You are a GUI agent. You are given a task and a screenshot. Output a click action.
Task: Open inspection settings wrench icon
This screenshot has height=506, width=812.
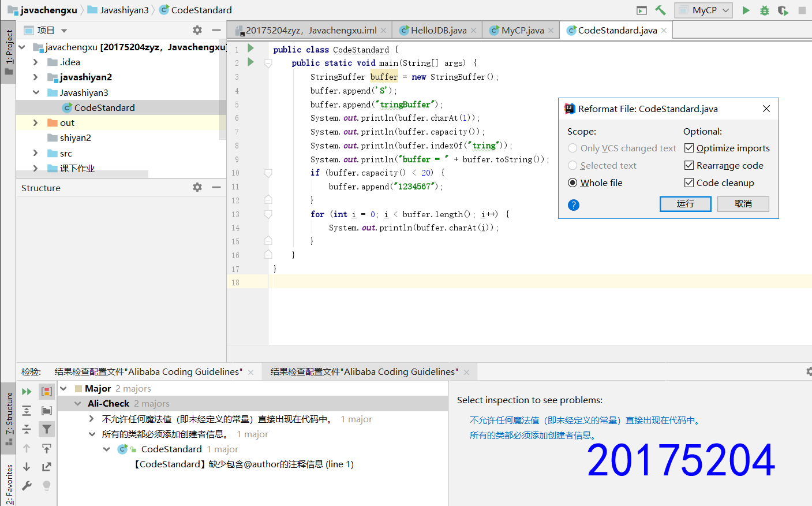[27, 486]
